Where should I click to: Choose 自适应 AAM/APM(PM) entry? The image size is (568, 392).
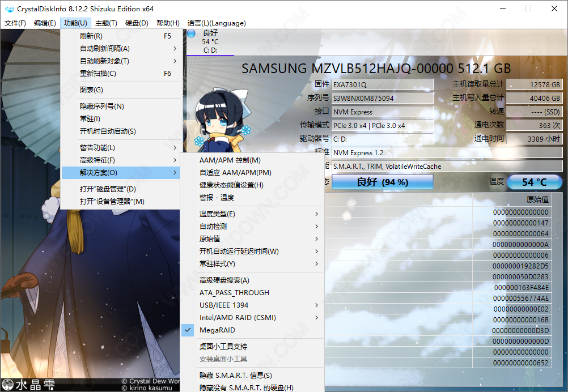252,173
